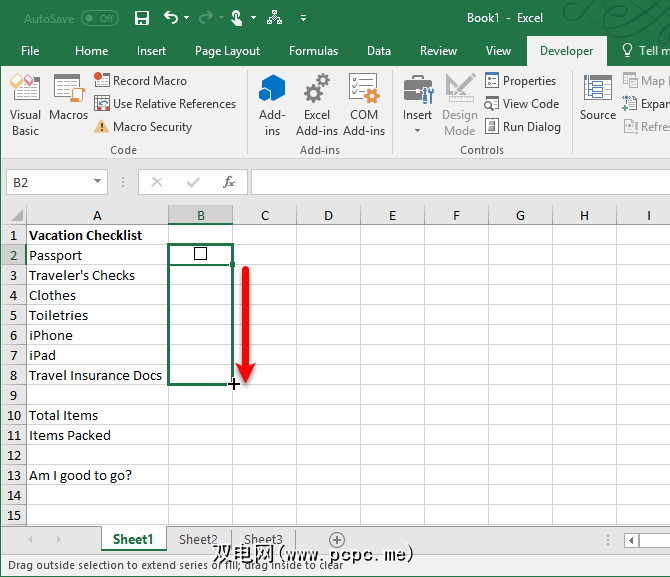
Task: Toggle Use Relative References
Action: [x=165, y=104]
